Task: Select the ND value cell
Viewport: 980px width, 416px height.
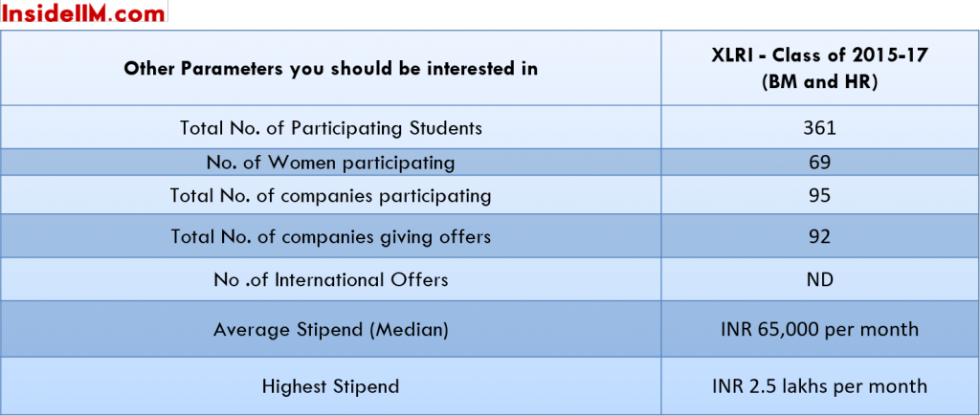Action: click(x=819, y=279)
